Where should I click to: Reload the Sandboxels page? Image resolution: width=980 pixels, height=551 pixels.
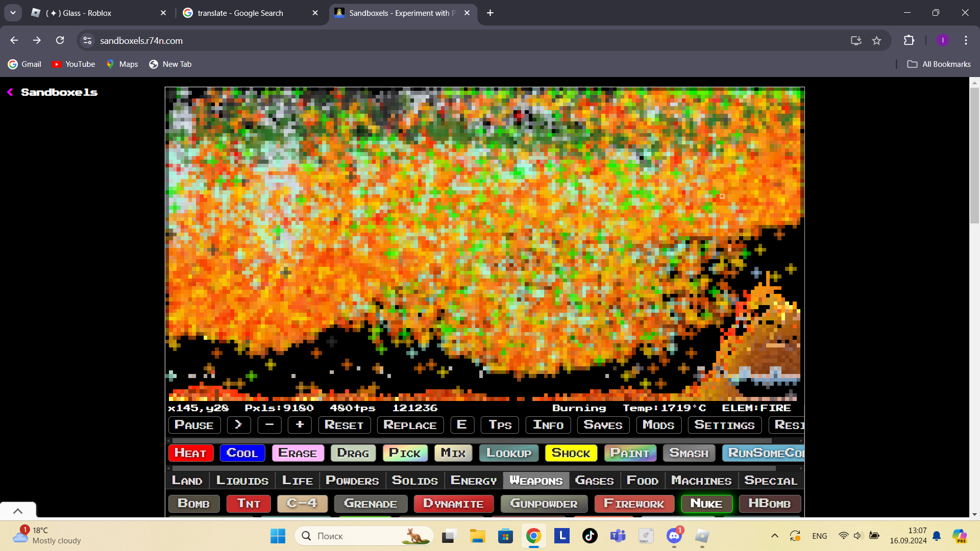(x=60, y=41)
